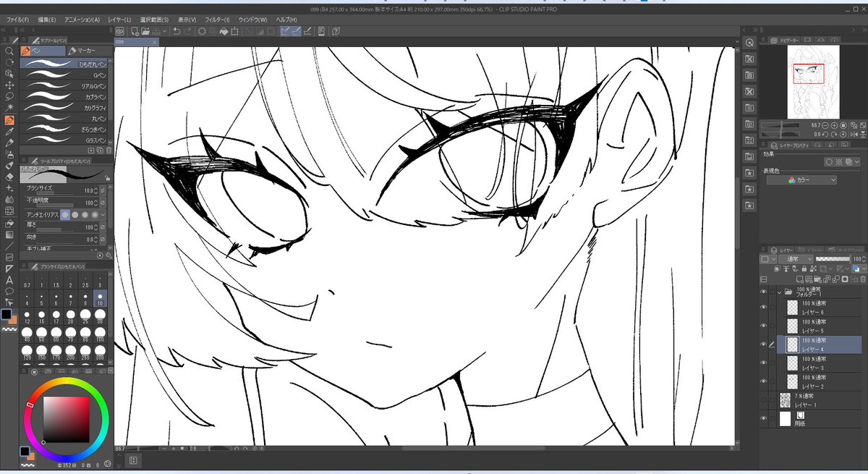Collapse フォルダー 1 layer folder arrow
The image size is (868, 474).
(780, 292)
